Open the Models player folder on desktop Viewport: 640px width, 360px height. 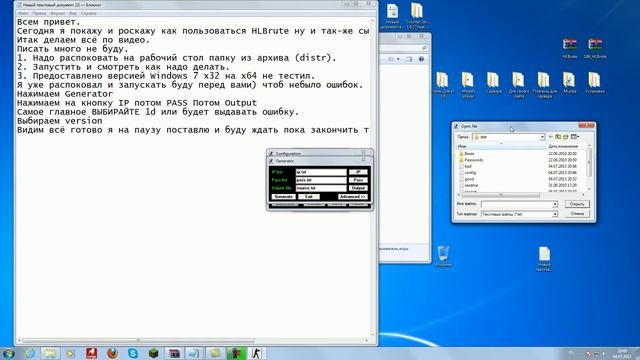(468, 84)
